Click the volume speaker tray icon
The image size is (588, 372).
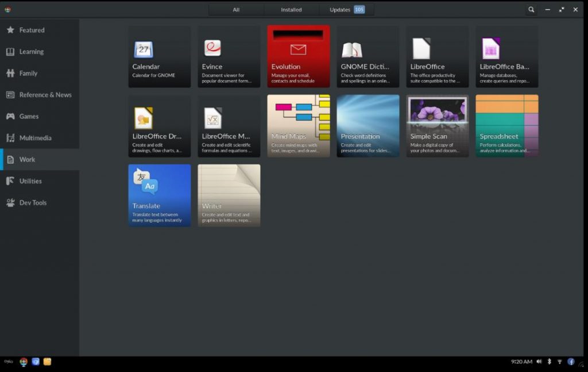point(539,362)
